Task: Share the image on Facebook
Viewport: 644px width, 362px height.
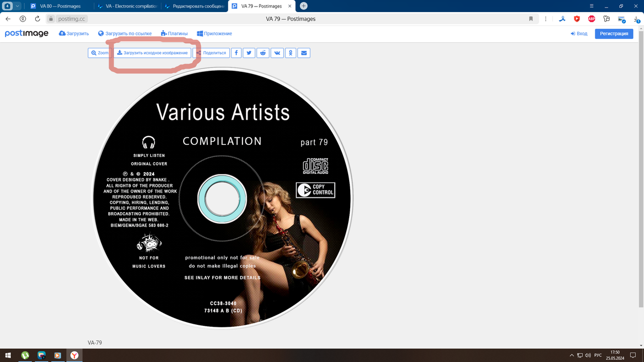Action: (x=236, y=53)
